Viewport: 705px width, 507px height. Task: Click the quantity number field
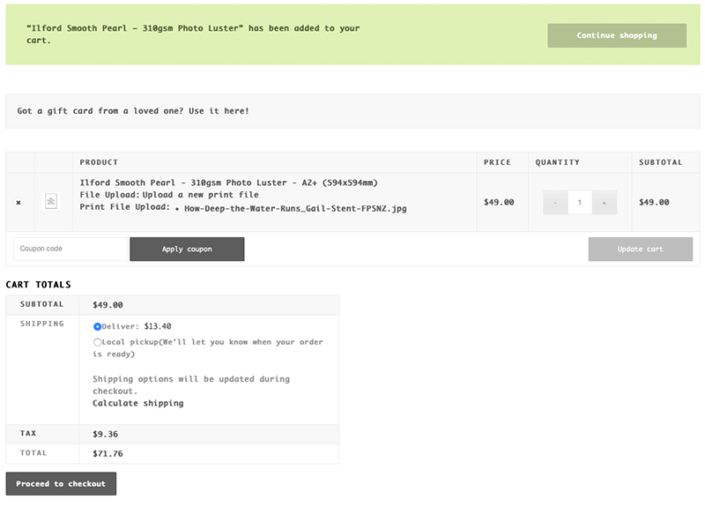click(580, 202)
